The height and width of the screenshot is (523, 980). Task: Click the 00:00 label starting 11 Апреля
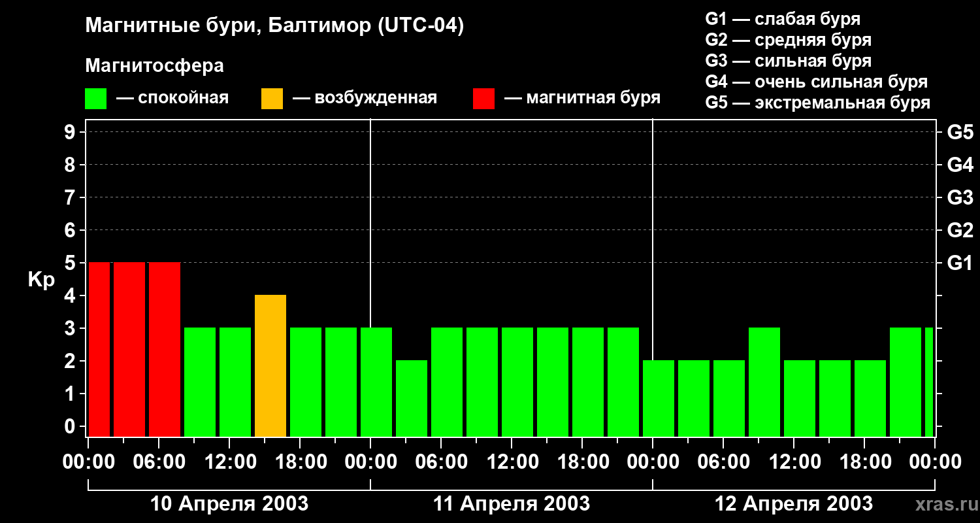[x=370, y=462]
